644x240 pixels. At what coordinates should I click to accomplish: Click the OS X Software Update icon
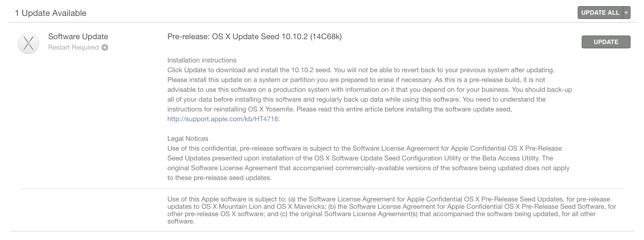coord(28,42)
